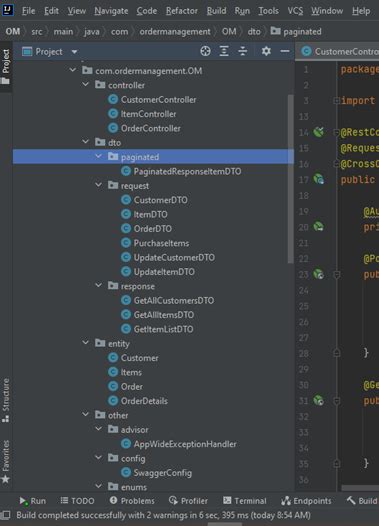Viewport: 379px width, 526px height.
Task: Hide the Project panel with minus icon
Action: [x=285, y=51]
